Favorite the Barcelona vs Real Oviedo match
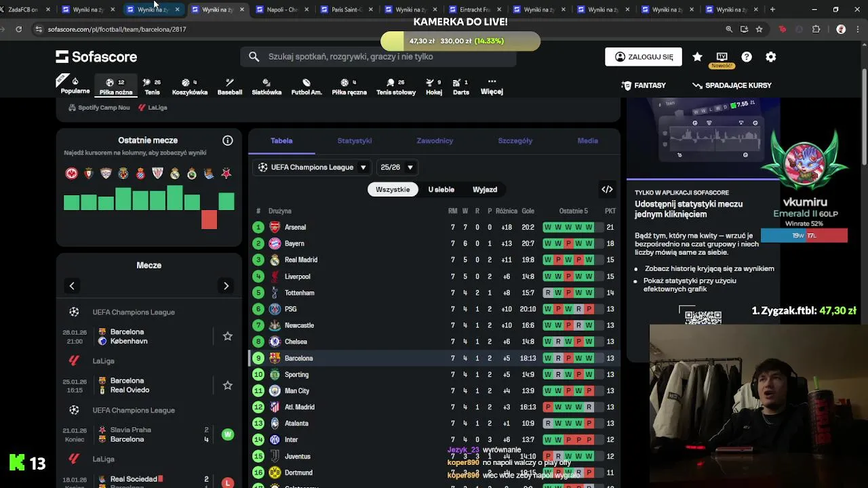Screen dimensions: 868x488 [228, 385]
